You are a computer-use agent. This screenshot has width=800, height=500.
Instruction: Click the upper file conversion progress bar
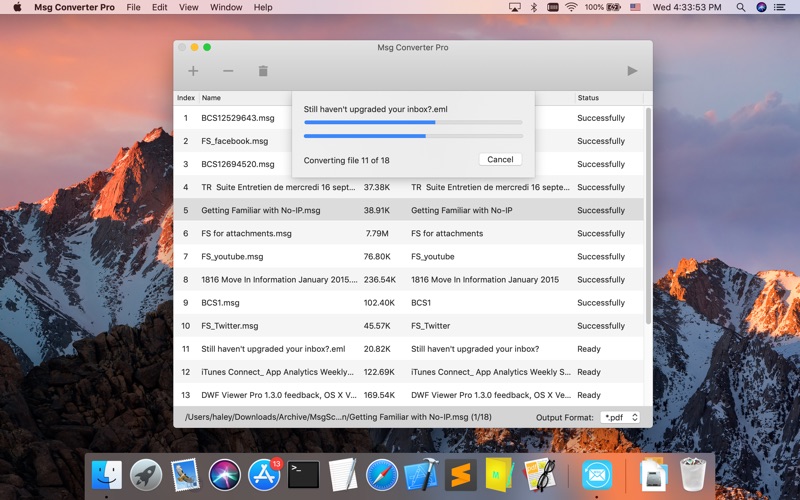(x=413, y=122)
